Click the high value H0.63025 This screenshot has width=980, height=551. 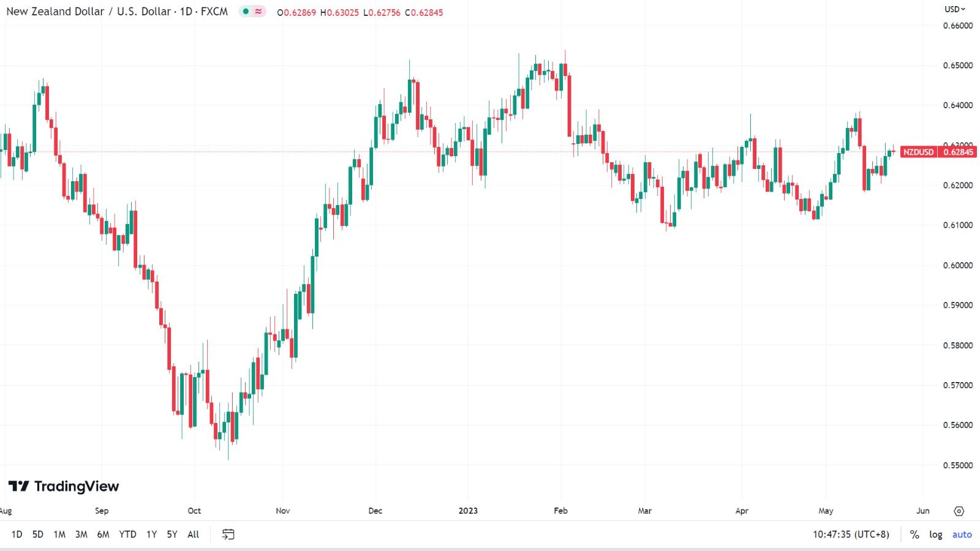[x=339, y=12]
